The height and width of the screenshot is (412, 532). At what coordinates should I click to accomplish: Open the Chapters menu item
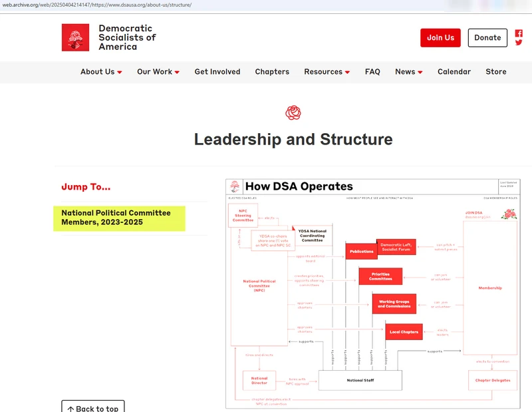coord(272,72)
